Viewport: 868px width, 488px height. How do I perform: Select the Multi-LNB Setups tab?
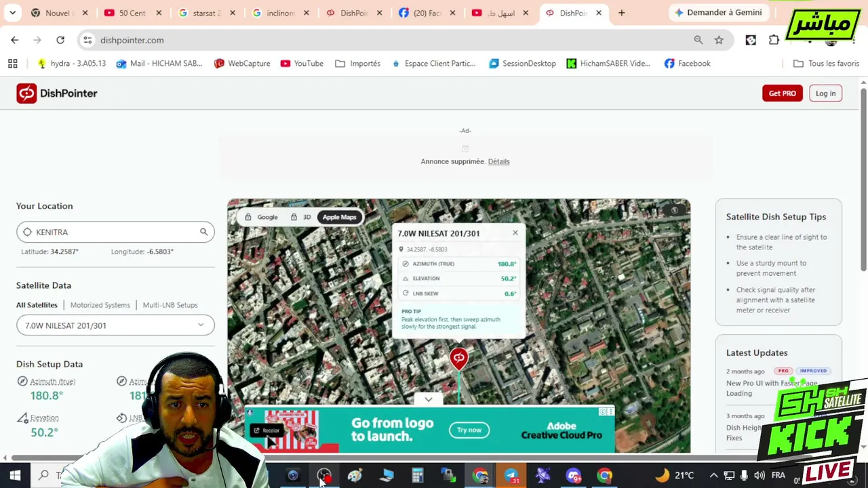[x=170, y=305]
